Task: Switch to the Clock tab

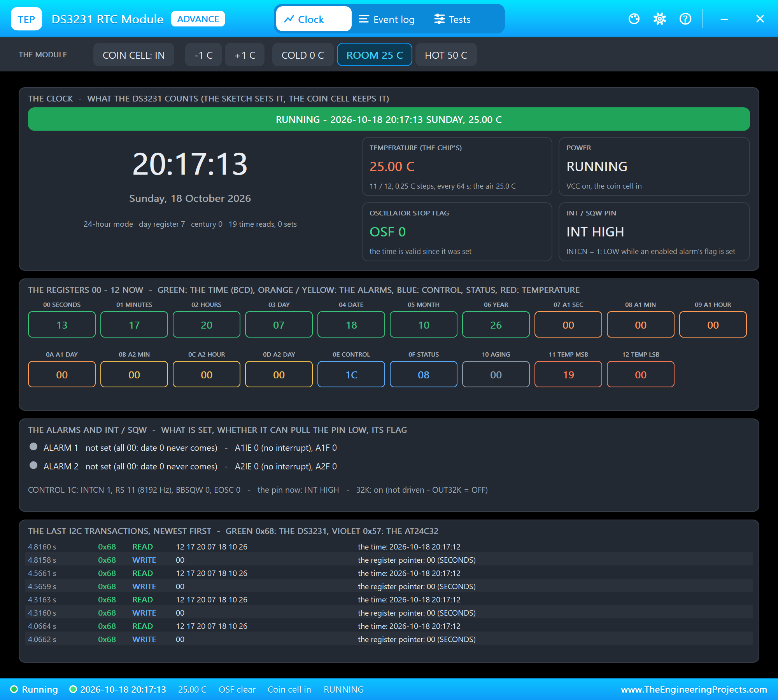Action: pyautogui.click(x=314, y=19)
